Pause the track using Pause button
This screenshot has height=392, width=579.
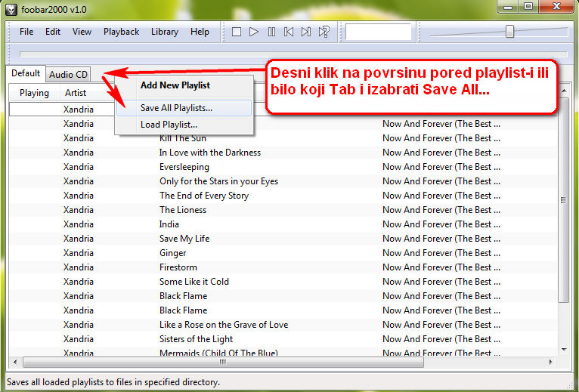[271, 32]
